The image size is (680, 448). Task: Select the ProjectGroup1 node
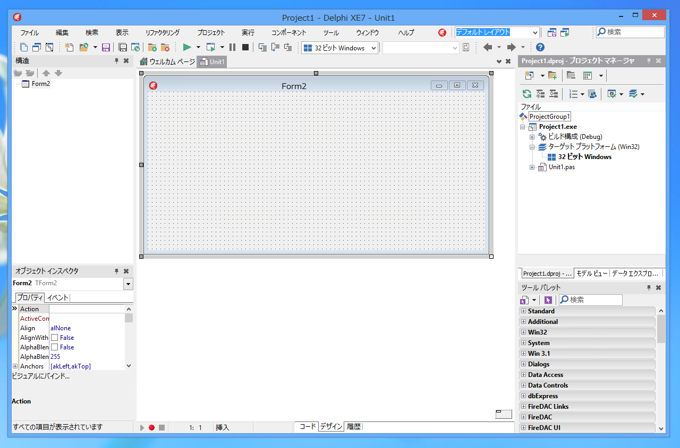tap(549, 117)
